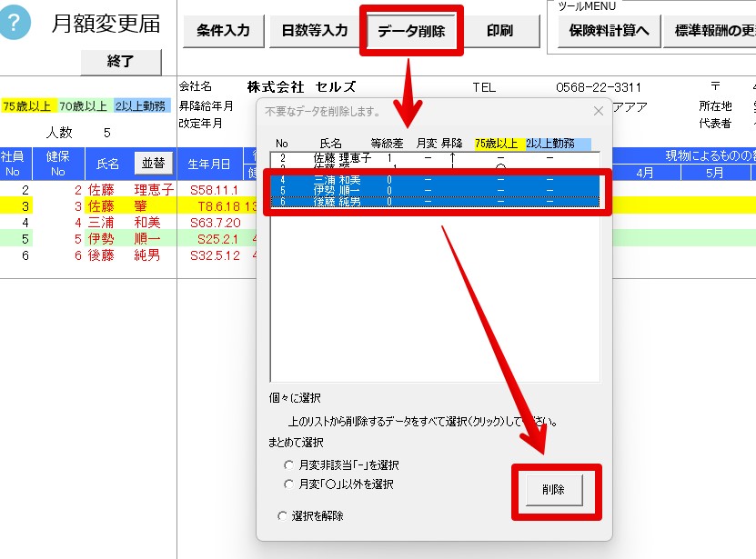Open 条件入力 settings

click(223, 31)
